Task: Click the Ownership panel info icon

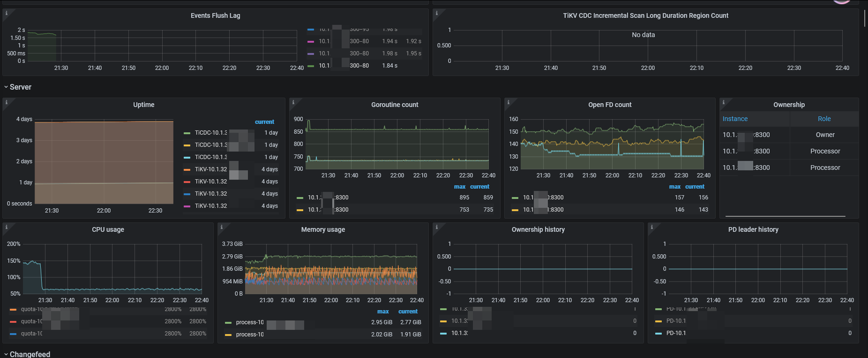Action: (x=724, y=102)
